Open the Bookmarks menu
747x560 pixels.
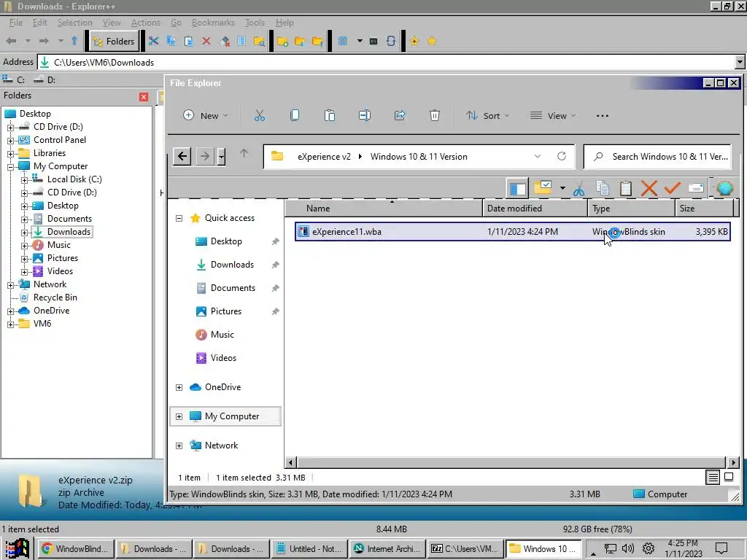coord(213,23)
